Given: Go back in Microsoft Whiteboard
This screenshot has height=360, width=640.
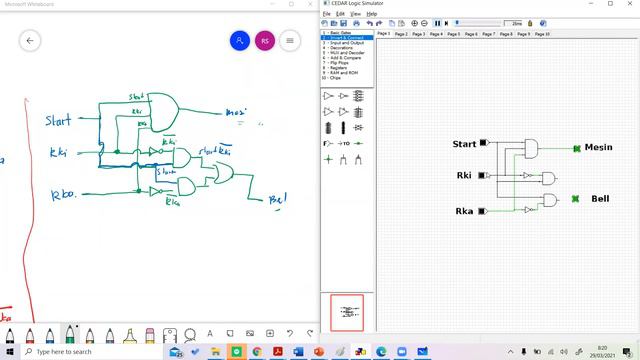Looking at the screenshot, I should pos(30,41).
